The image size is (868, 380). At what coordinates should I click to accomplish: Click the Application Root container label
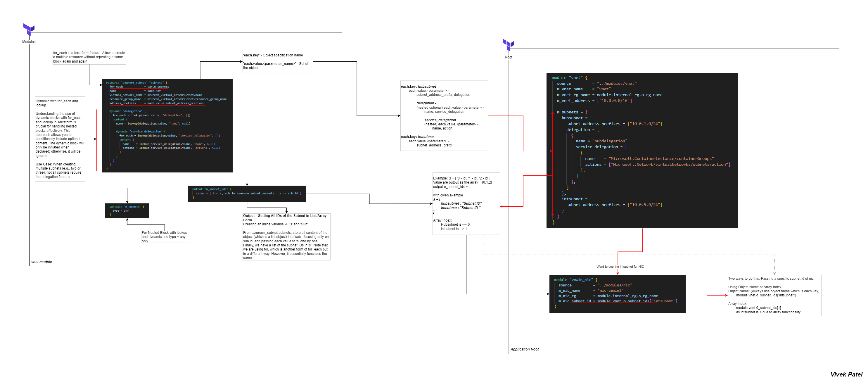click(524, 349)
